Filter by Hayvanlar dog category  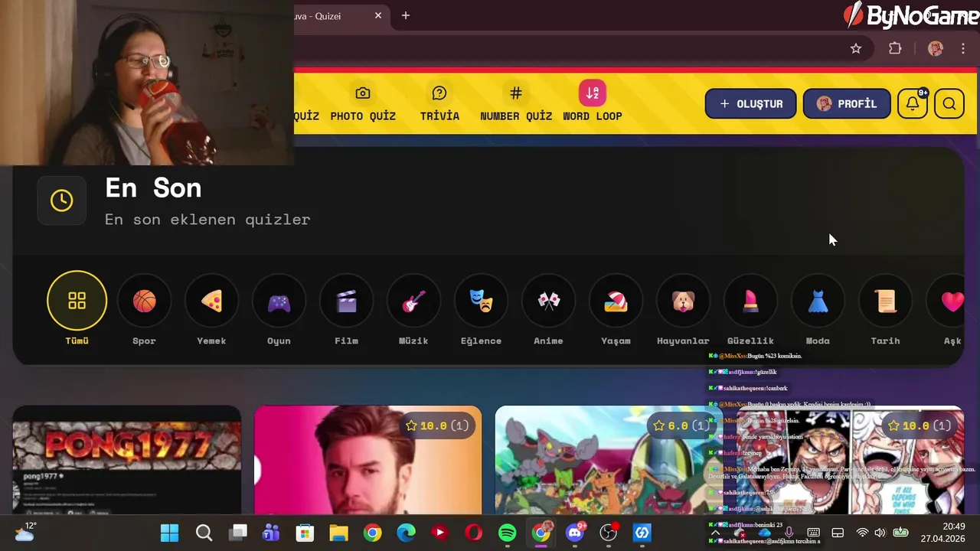point(683,301)
